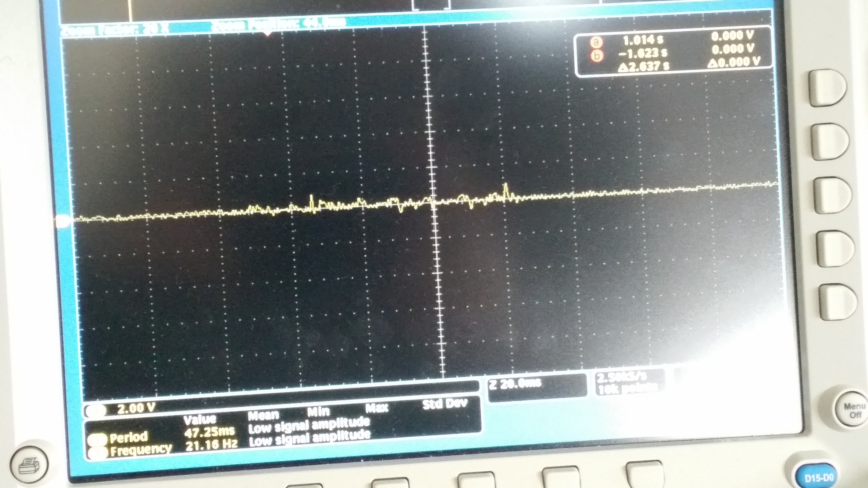Select the delta voltage 'Δ0.000 V' readout
Image resolution: width=868 pixels, height=488 pixels.
734,63
